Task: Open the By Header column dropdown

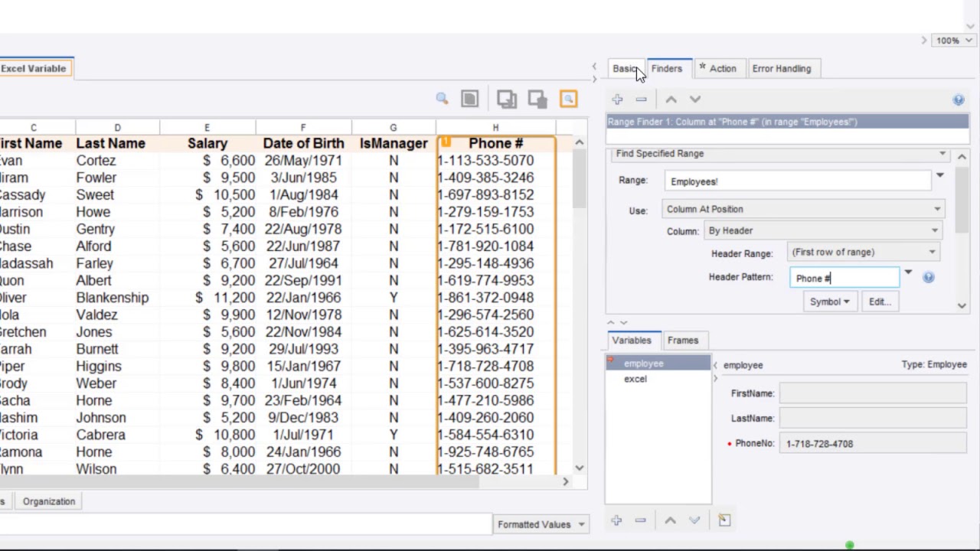Action: coord(823,230)
